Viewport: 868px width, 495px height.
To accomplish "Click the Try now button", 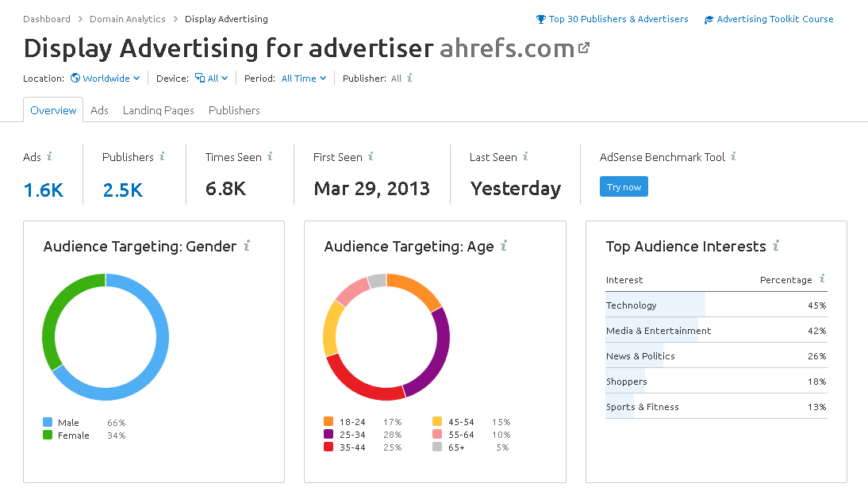I will click(x=624, y=186).
